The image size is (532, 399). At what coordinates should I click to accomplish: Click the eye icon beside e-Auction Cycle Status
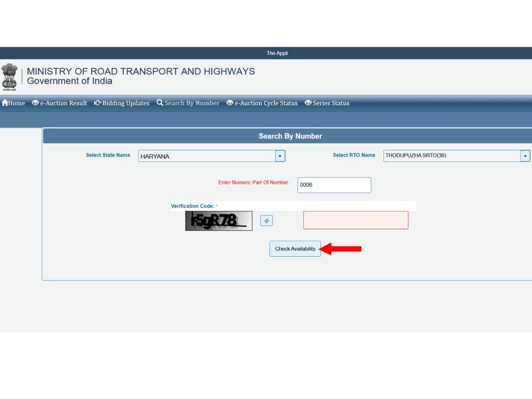coord(230,103)
